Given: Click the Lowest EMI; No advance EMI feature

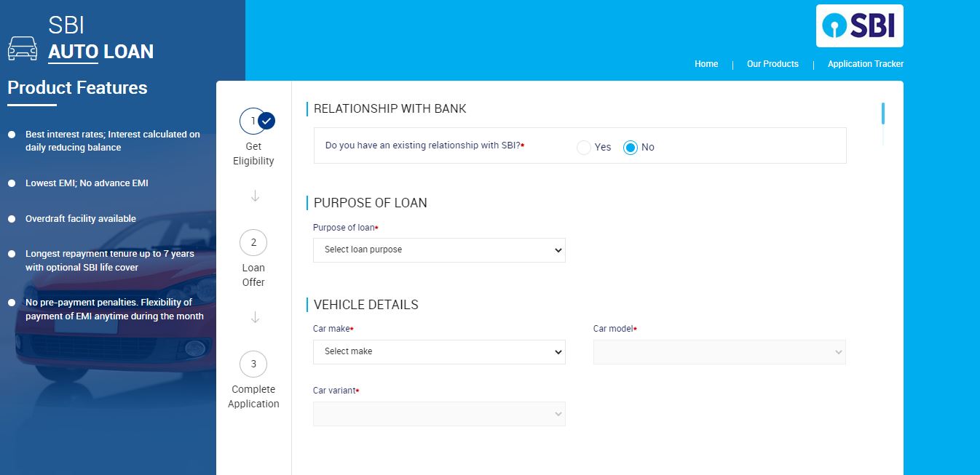Looking at the screenshot, I should 87,183.
